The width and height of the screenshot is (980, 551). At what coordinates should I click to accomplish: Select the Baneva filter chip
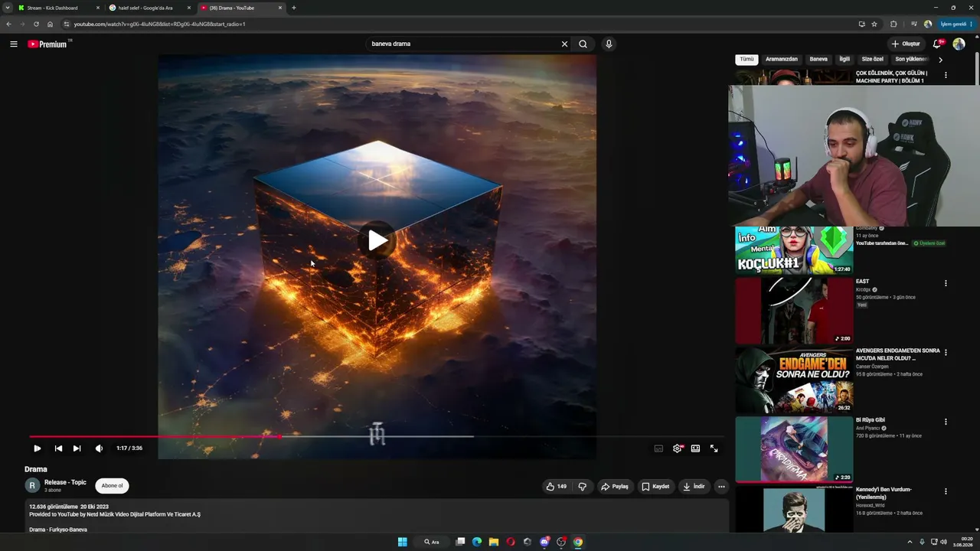(818, 59)
